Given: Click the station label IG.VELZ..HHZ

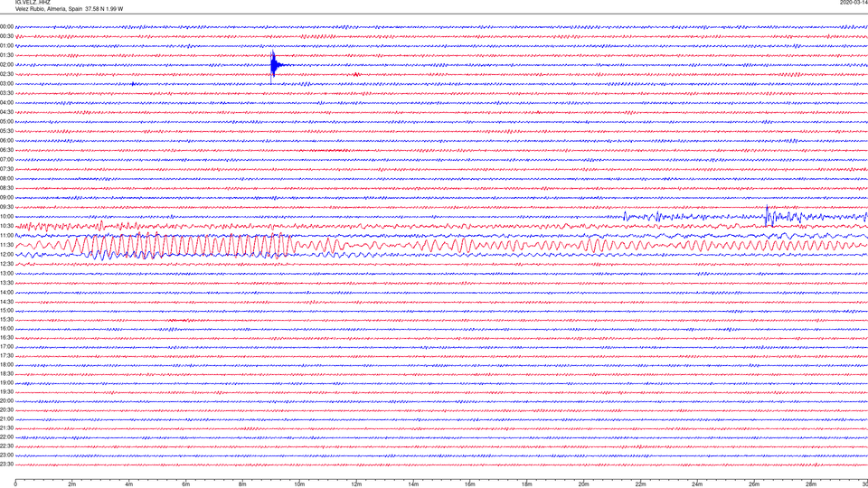Looking at the screenshot, I should click(33, 2).
